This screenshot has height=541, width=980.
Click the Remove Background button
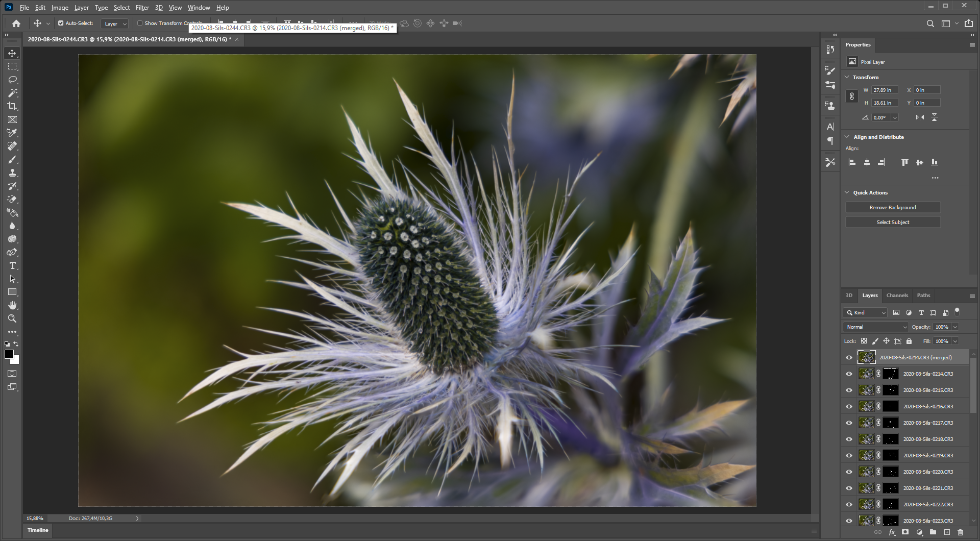pyautogui.click(x=892, y=208)
